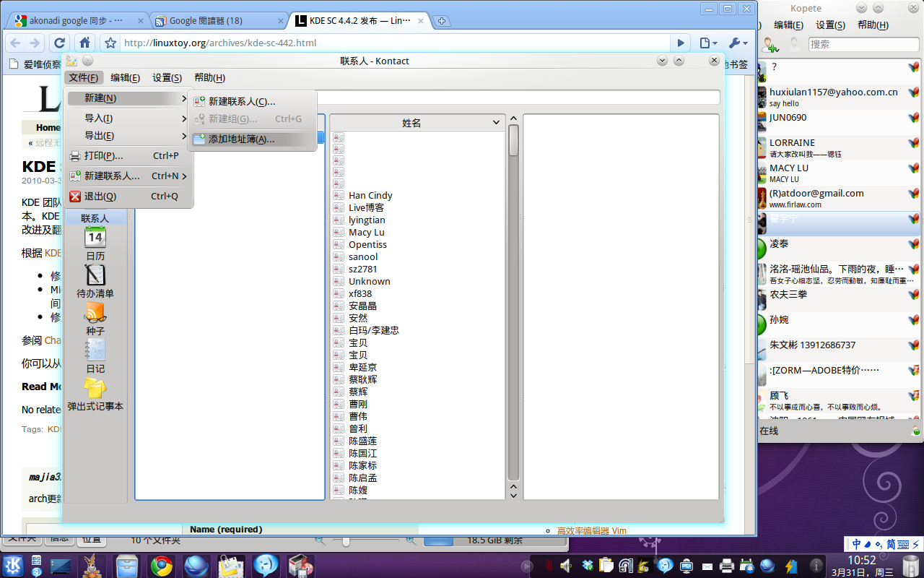Open the 日记 journal component in Kontact sidebar

click(x=95, y=356)
